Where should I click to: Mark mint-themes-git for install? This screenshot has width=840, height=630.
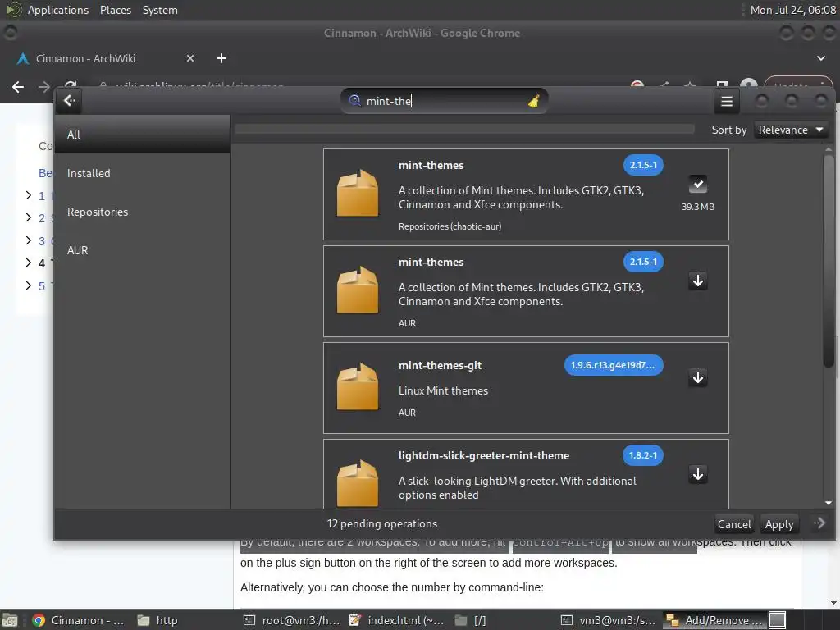(x=697, y=377)
